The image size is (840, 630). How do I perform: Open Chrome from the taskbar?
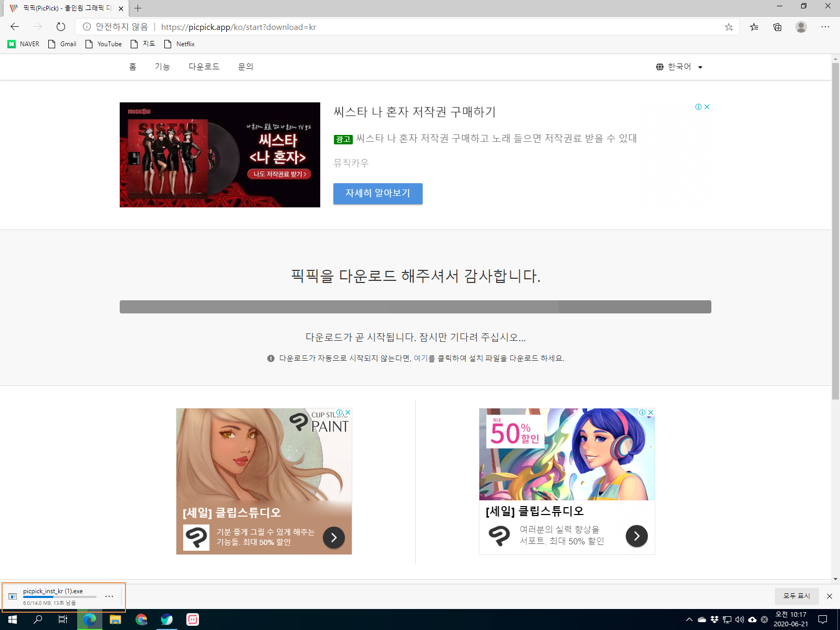(x=141, y=619)
